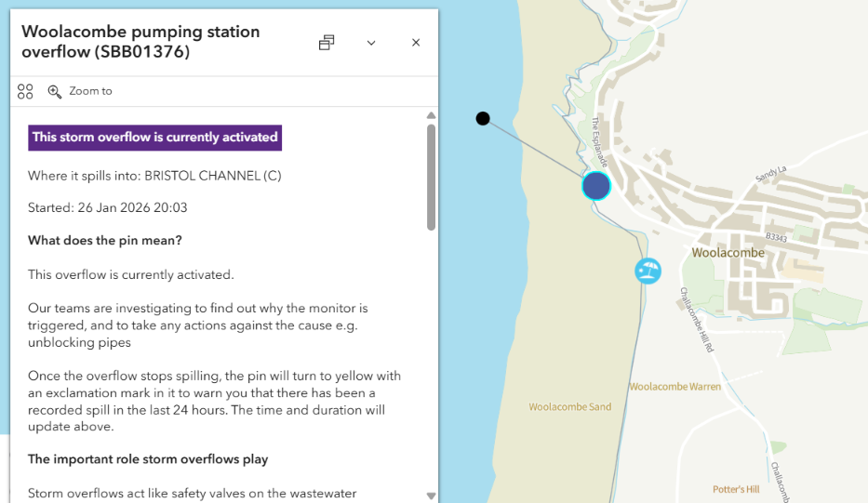Dock the popup panel
Viewport: 868px width, 503px height.
tap(327, 43)
